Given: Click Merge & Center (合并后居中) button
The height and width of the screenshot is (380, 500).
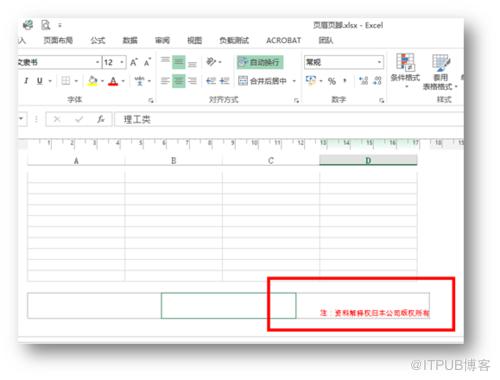Looking at the screenshot, I should (262, 81).
